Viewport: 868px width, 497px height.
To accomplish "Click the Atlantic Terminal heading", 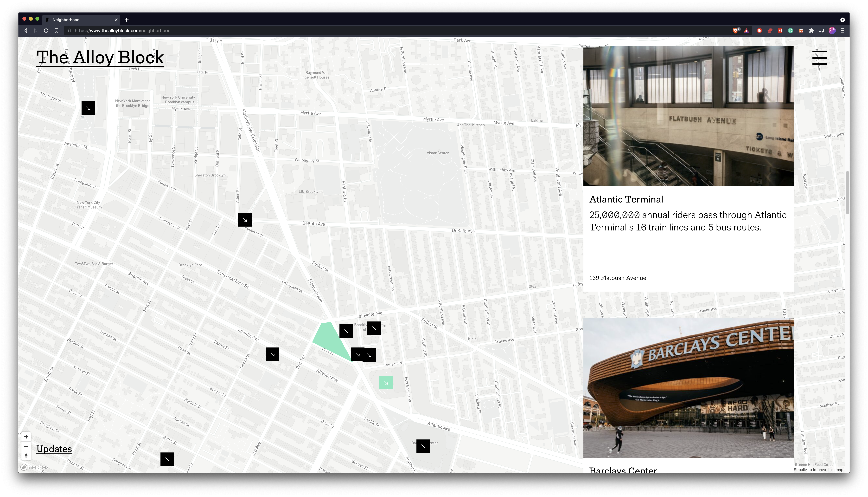I will click(x=626, y=199).
